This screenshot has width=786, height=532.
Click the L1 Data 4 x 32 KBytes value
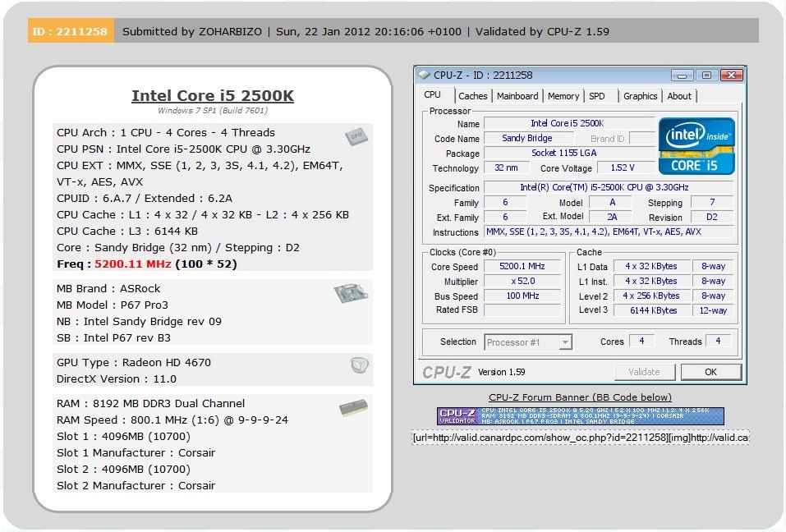(650, 267)
